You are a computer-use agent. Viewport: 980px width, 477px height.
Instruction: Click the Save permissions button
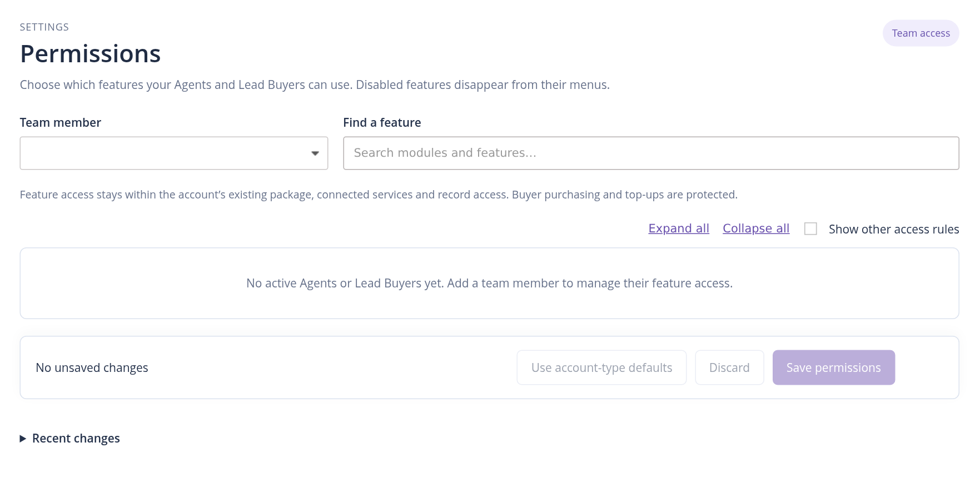(833, 367)
